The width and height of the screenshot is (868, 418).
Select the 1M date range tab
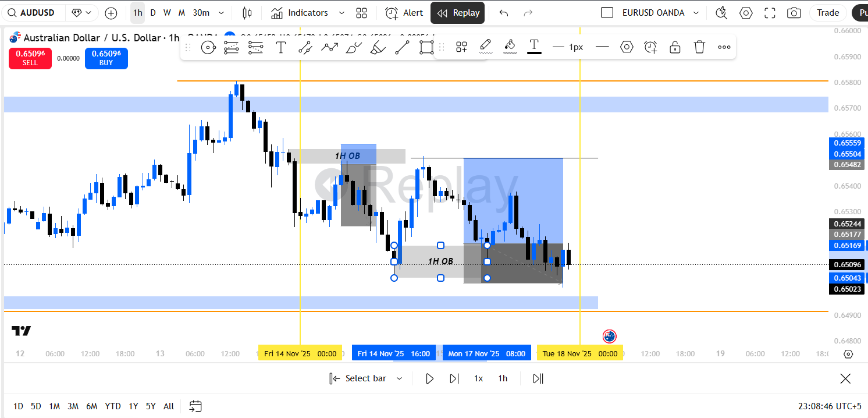[x=54, y=406]
